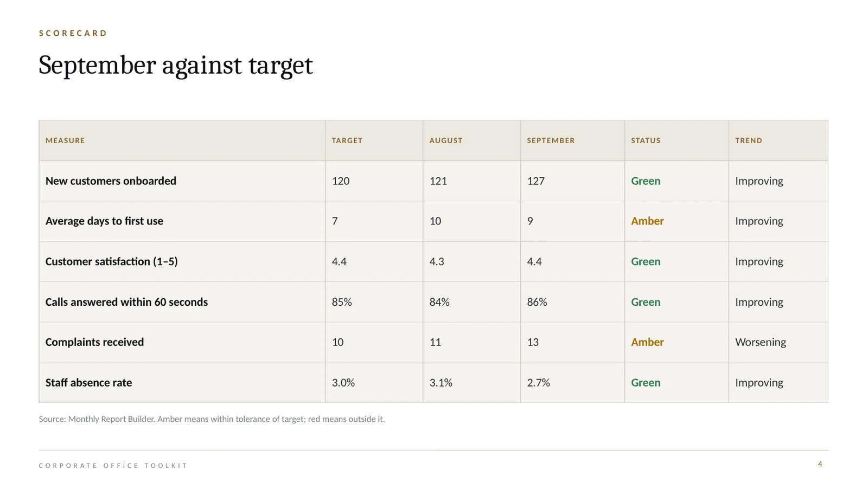
Task: Click the August value 3.1%
Action: (x=441, y=383)
